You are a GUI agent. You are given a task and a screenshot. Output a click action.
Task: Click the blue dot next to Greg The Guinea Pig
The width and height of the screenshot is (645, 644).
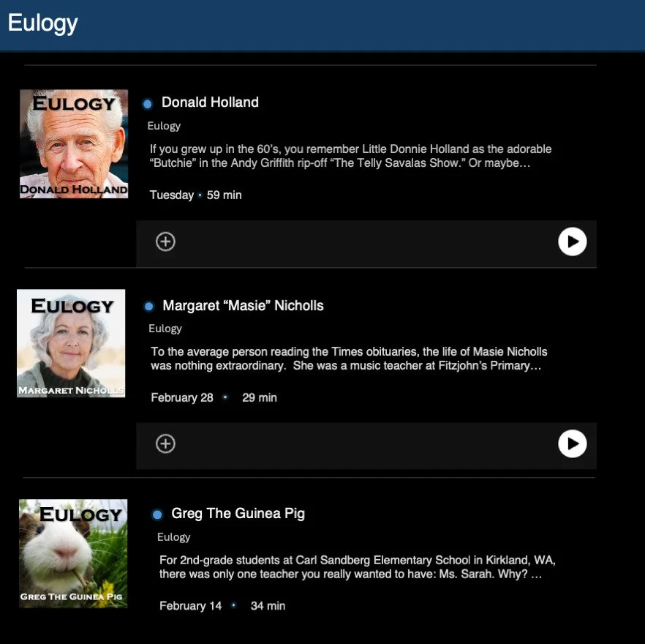157,514
